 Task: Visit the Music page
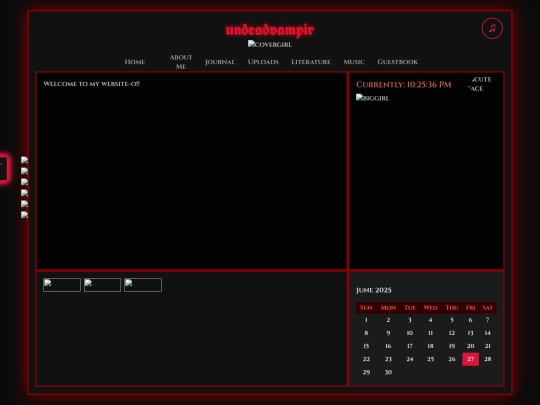point(354,62)
